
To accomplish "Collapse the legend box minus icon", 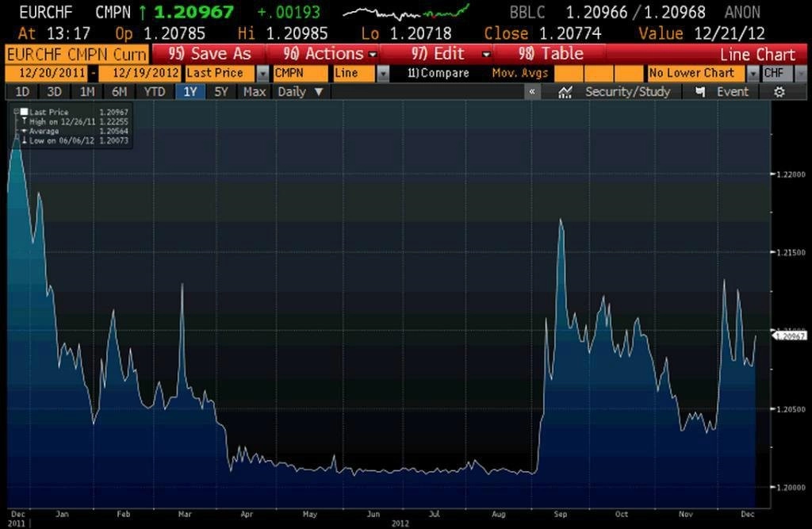I will 17,111.
